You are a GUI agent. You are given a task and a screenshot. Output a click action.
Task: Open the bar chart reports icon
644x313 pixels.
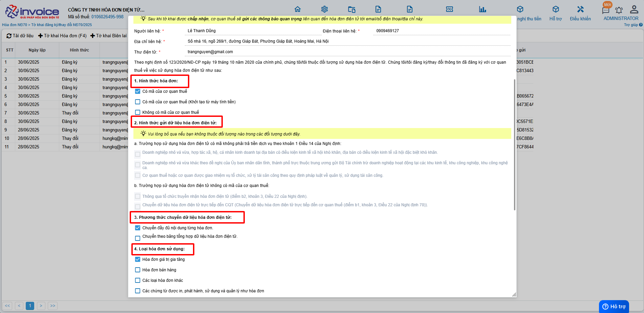coord(482,9)
